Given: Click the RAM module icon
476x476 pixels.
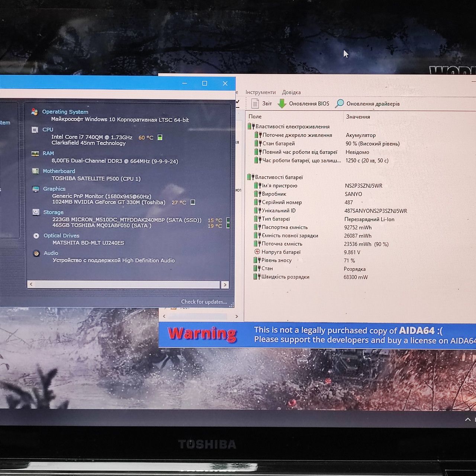Looking at the screenshot, I should [x=35, y=153].
